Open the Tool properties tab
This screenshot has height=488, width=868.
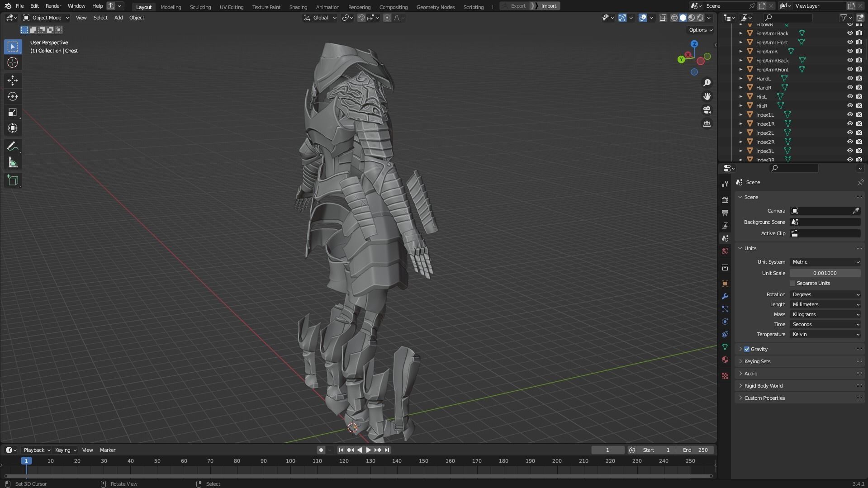[725, 184]
